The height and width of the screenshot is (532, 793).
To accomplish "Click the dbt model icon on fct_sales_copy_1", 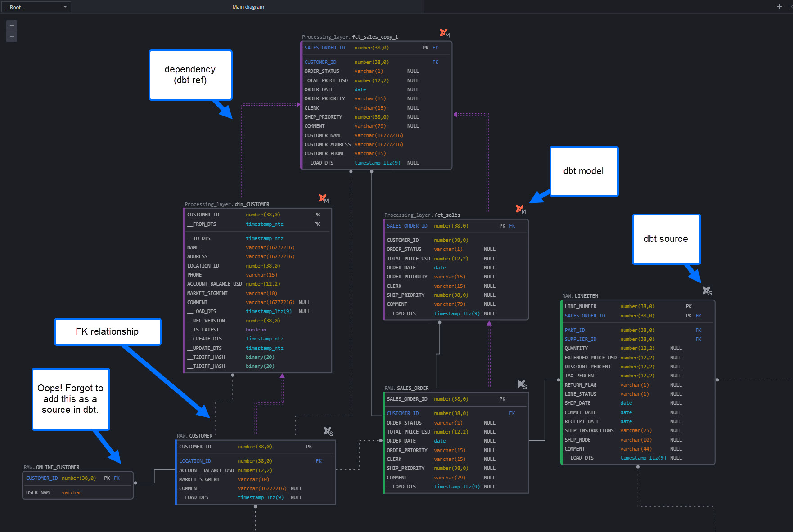I will point(444,32).
